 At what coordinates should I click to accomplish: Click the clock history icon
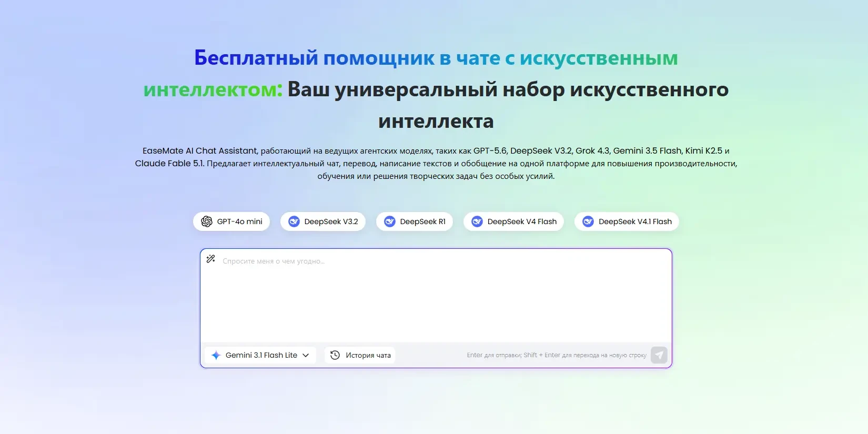tap(335, 355)
